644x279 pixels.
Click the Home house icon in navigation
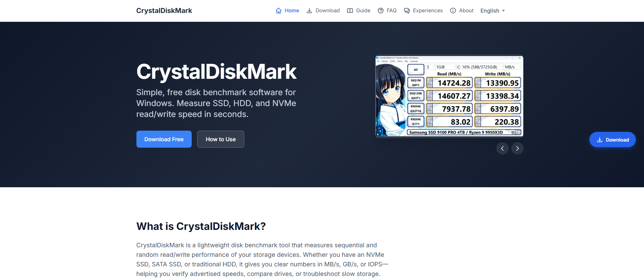point(279,11)
